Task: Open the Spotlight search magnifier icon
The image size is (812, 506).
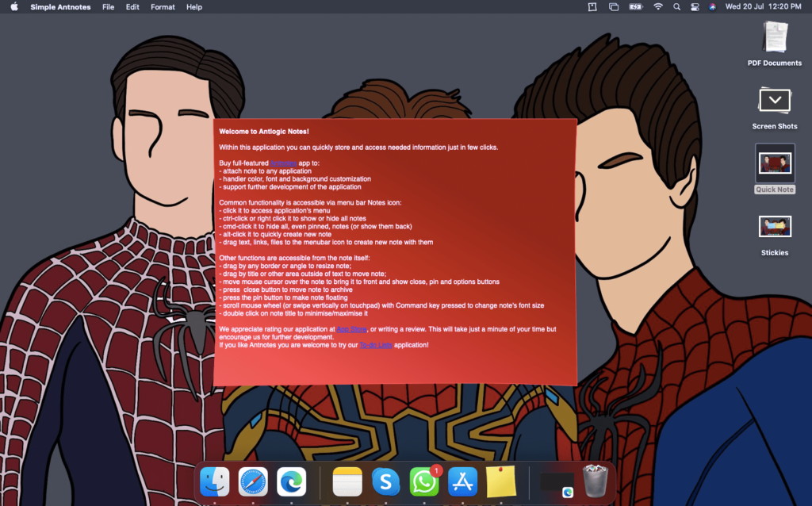Action: [676, 7]
